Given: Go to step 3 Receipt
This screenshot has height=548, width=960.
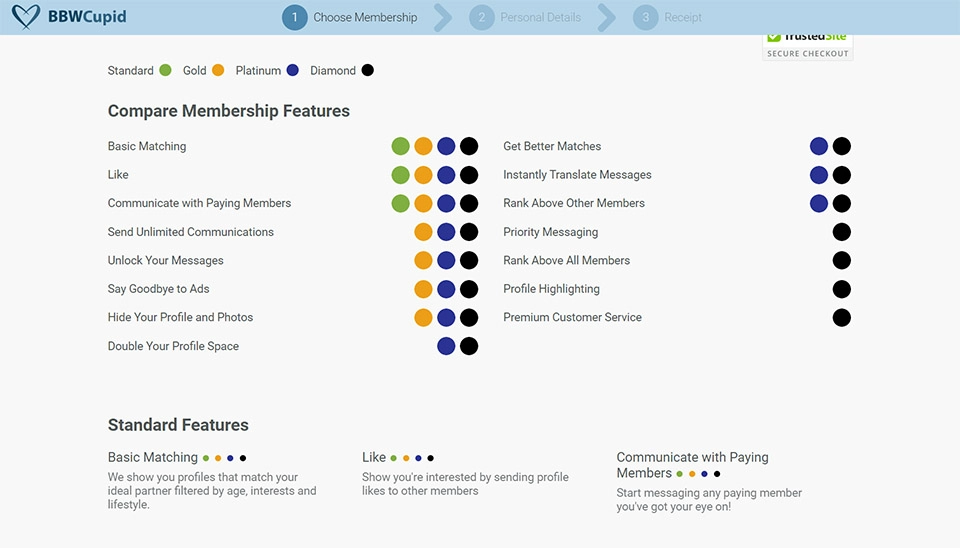Looking at the screenshot, I should 669,17.
